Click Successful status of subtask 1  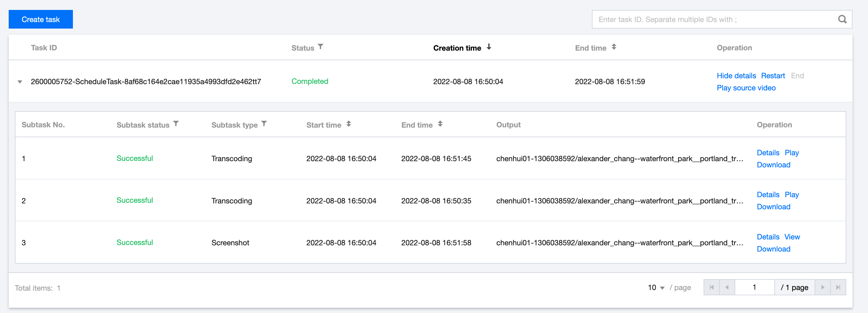[134, 158]
